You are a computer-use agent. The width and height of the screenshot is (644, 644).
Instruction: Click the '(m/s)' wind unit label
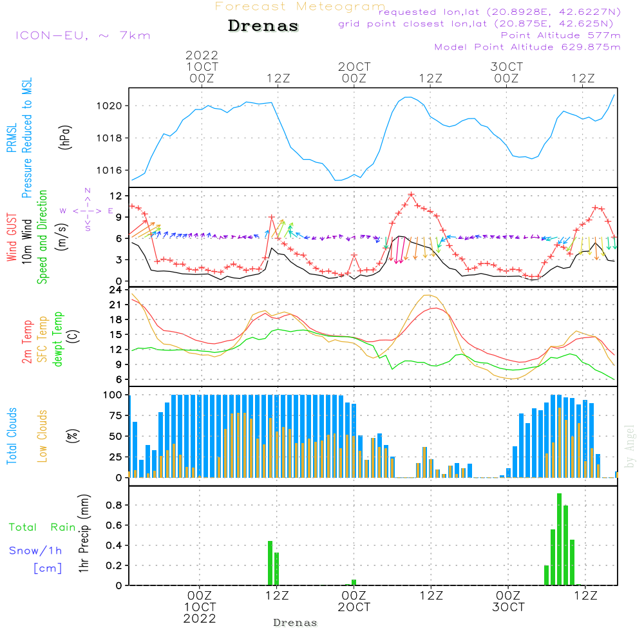[62, 237]
